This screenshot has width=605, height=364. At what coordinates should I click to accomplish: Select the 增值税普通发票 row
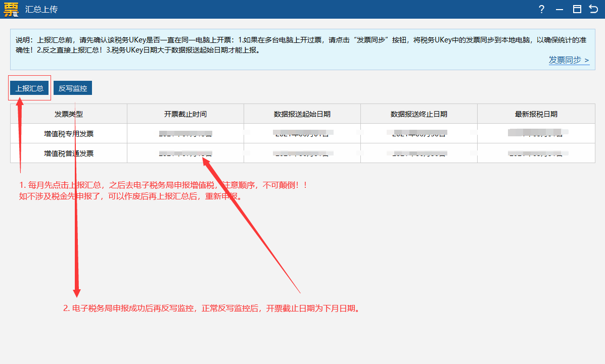coord(69,153)
